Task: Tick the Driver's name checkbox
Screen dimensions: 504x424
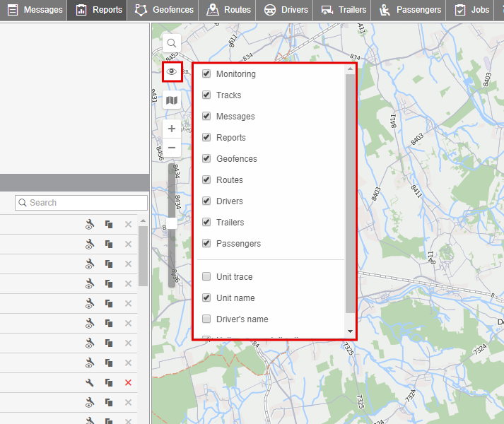Action: pos(206,319)
